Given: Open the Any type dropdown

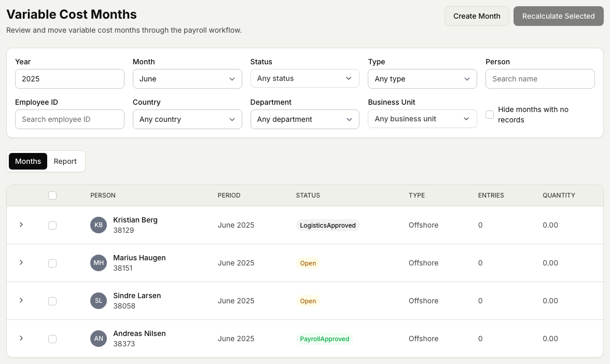Looking at the screenshot, I should (422, 79).
